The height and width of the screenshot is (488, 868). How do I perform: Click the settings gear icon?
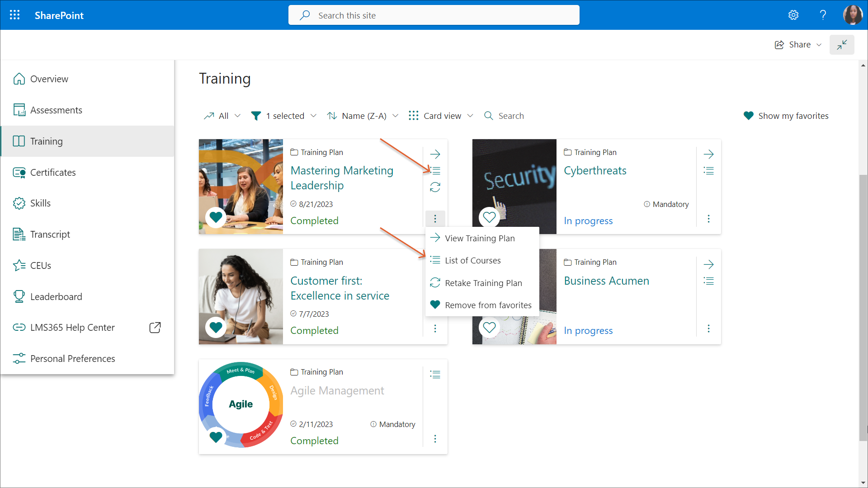tap(793, 15)
